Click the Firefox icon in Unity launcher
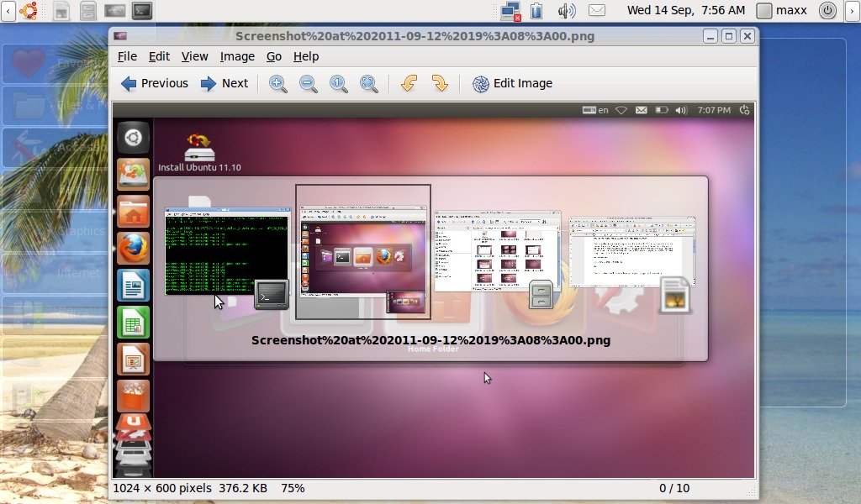 (133, 248)
